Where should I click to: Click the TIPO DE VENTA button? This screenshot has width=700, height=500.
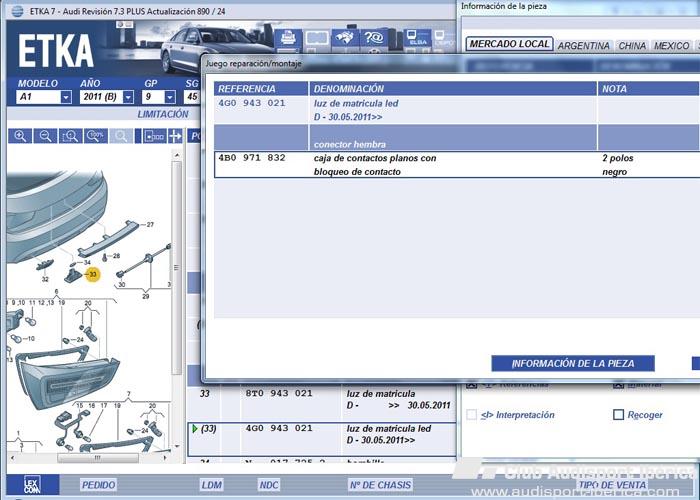point(612,485)
